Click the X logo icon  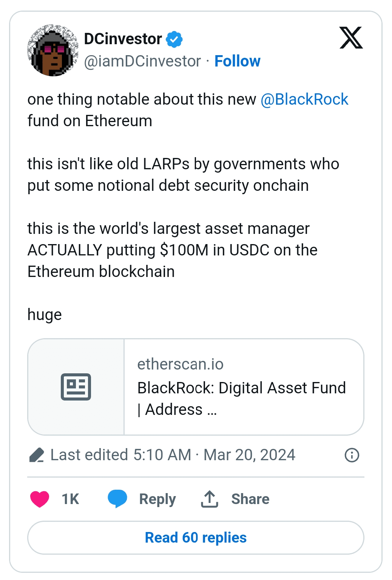coord(351,38)
